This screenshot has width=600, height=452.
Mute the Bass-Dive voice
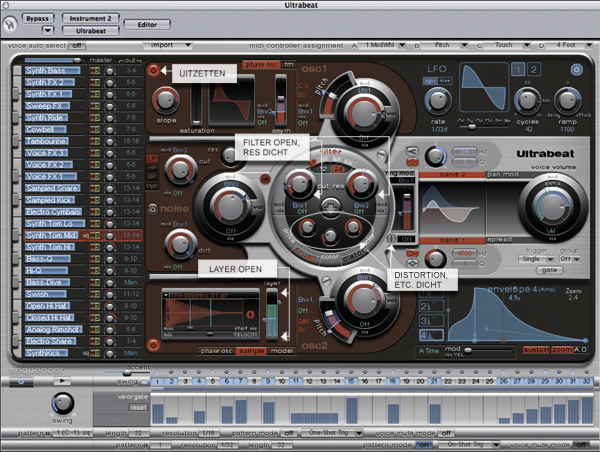(93, 282)
